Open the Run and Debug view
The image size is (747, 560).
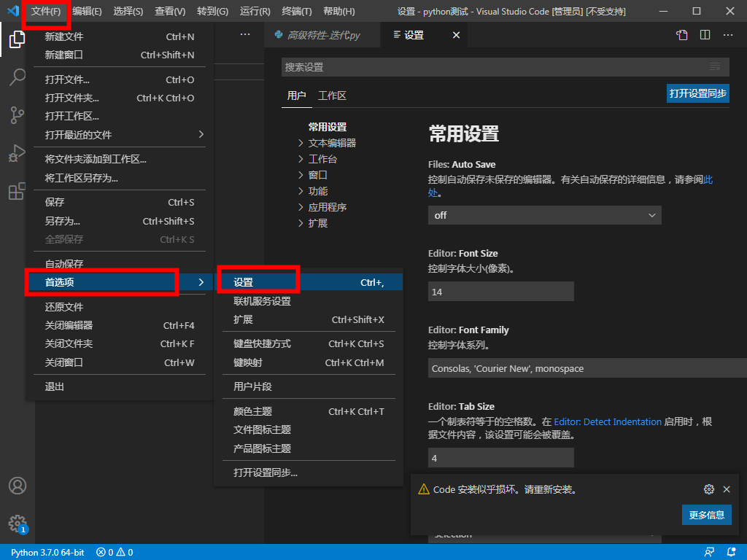coord(18,153)
